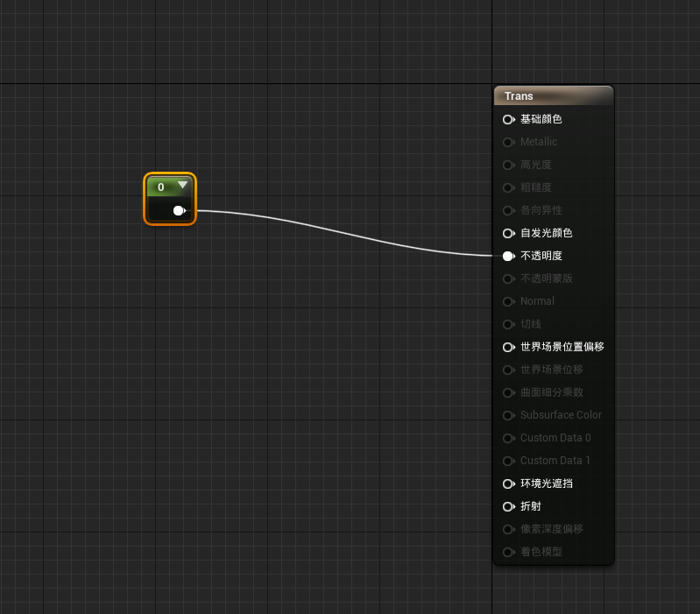Click the 像素深度偏移 input pin

pyautogui.click(x=508, y=529)
